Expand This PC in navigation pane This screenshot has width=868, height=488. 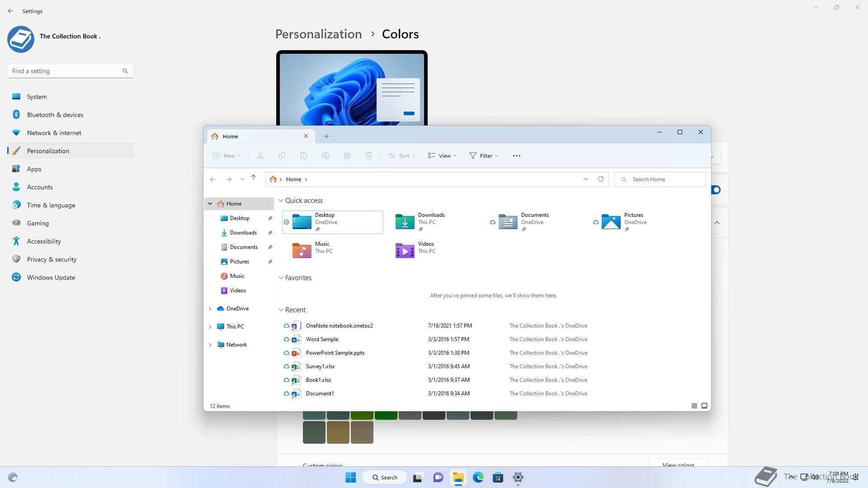210,327
